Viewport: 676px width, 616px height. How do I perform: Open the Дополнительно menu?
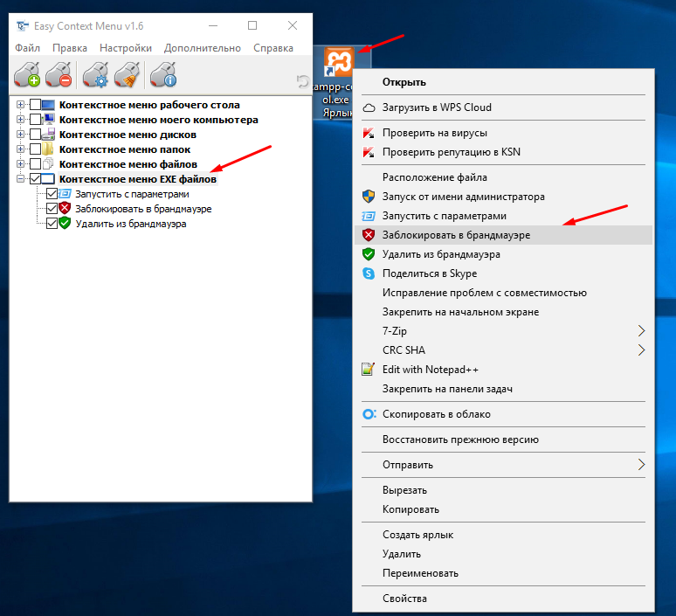coord(203,48)
